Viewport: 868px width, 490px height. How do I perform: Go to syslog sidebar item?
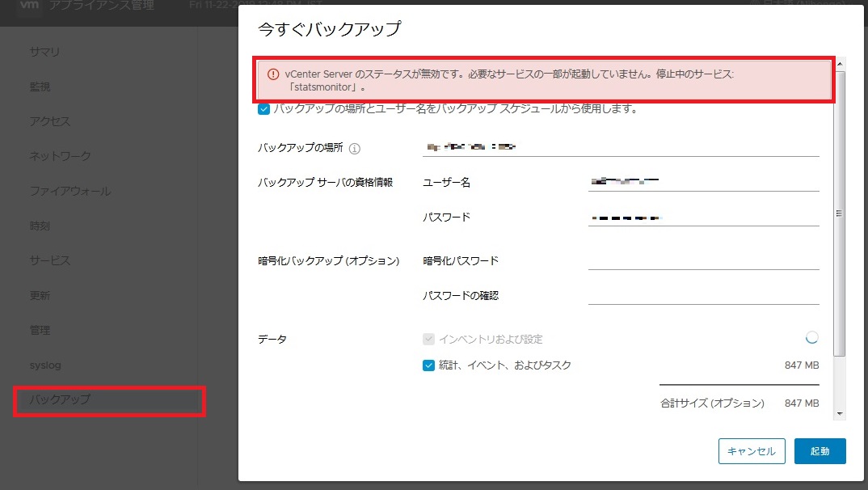[45, 365]
